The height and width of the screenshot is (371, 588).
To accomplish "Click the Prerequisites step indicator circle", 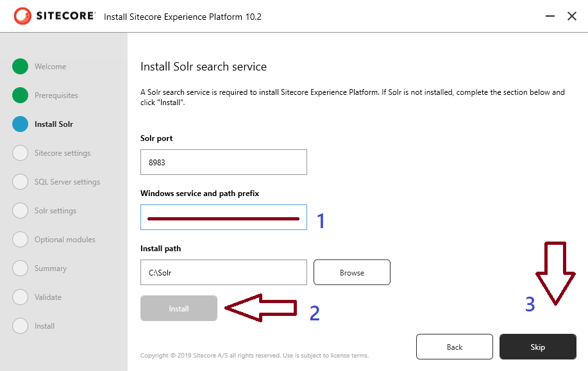I will coord(19,95).
